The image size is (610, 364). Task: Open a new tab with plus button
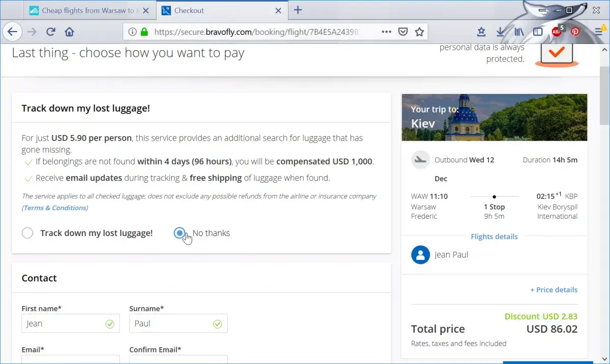pyautogui.click(x=298, y=10)
